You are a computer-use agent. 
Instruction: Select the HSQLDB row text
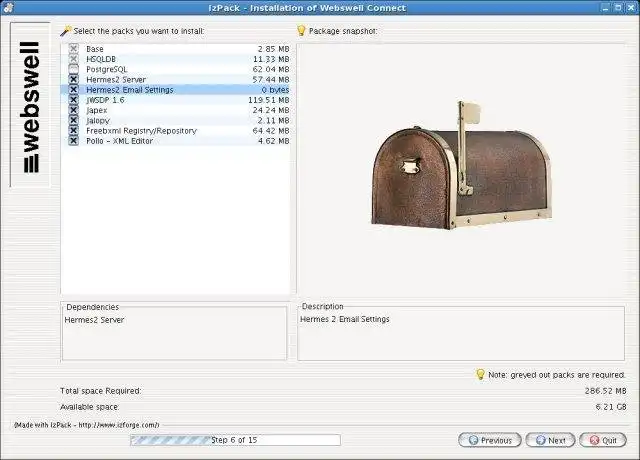click(101, 59)
